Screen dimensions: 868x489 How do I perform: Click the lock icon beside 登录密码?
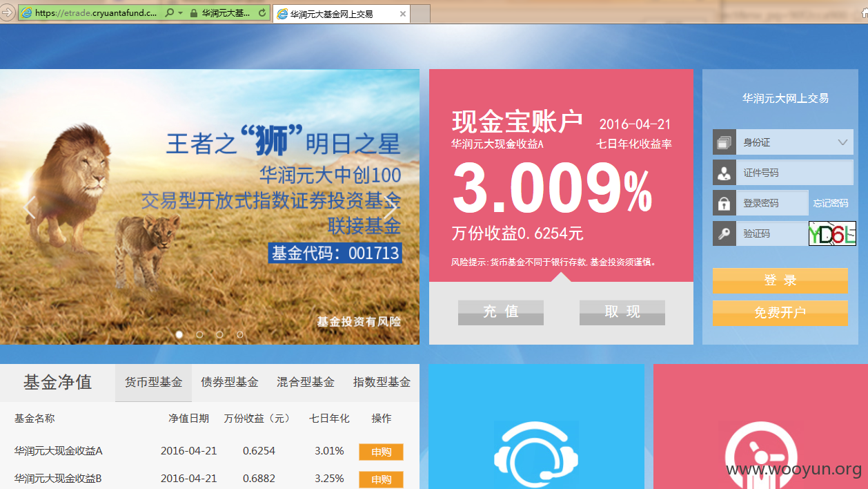tap(724, 203)
